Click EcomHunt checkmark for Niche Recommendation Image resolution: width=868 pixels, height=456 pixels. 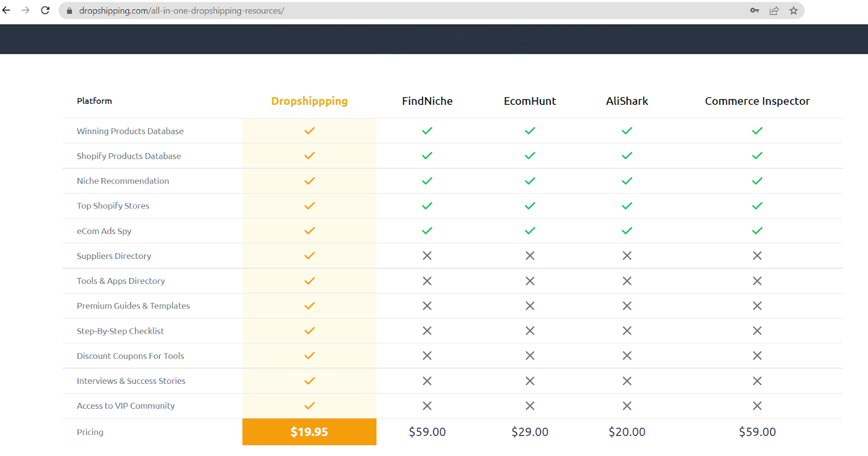(x=529, y=181)
